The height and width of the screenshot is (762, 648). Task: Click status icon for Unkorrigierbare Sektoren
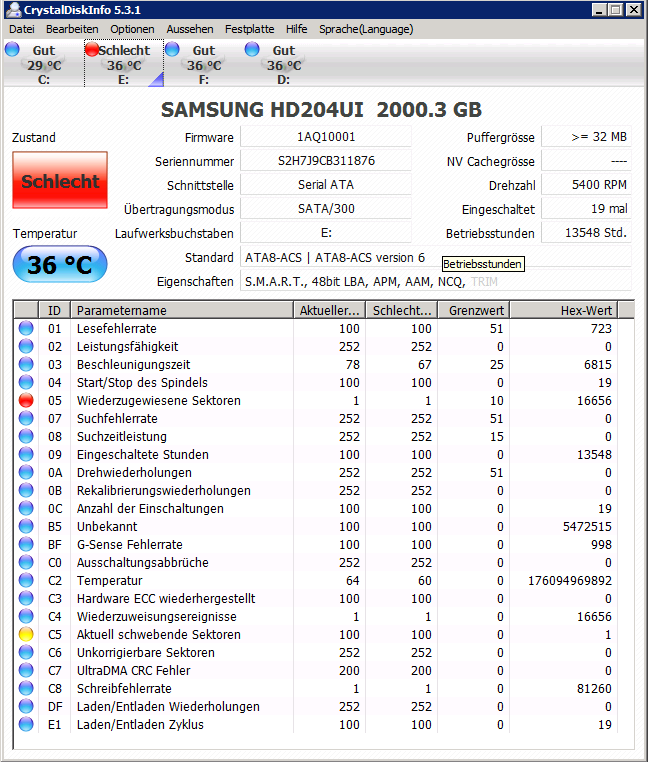[x=26, y=652]
